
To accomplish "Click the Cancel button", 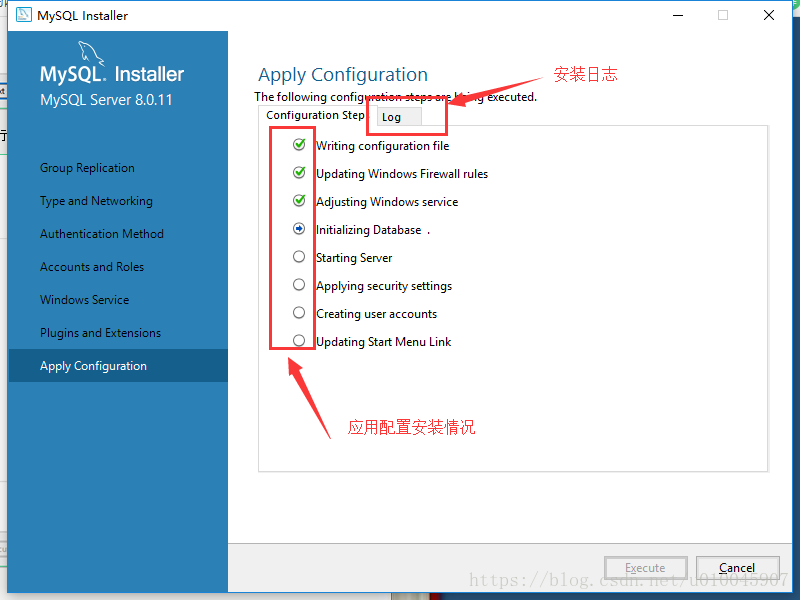I will (737, 568).
